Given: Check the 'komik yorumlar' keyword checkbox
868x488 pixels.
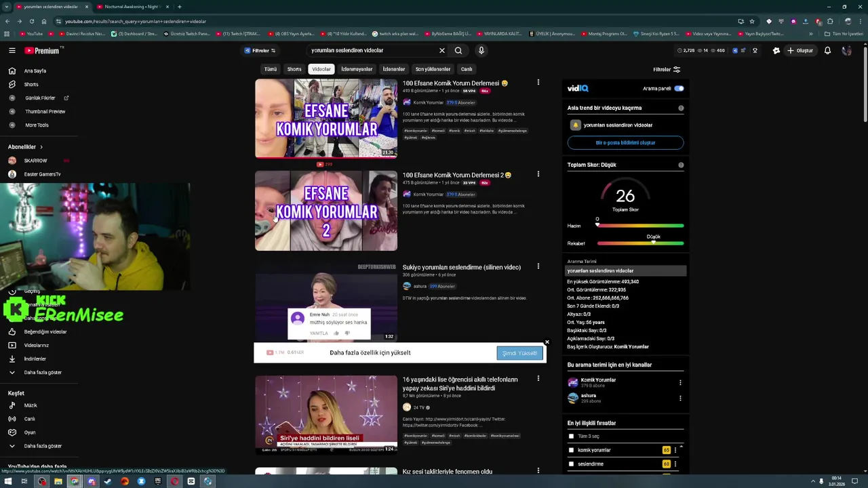Looking at the screenshot, I should [571, 450].
